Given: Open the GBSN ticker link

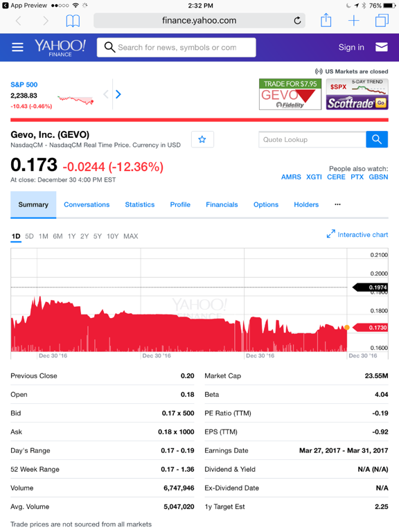Looking at the screenshot, I should pos(378,177).
